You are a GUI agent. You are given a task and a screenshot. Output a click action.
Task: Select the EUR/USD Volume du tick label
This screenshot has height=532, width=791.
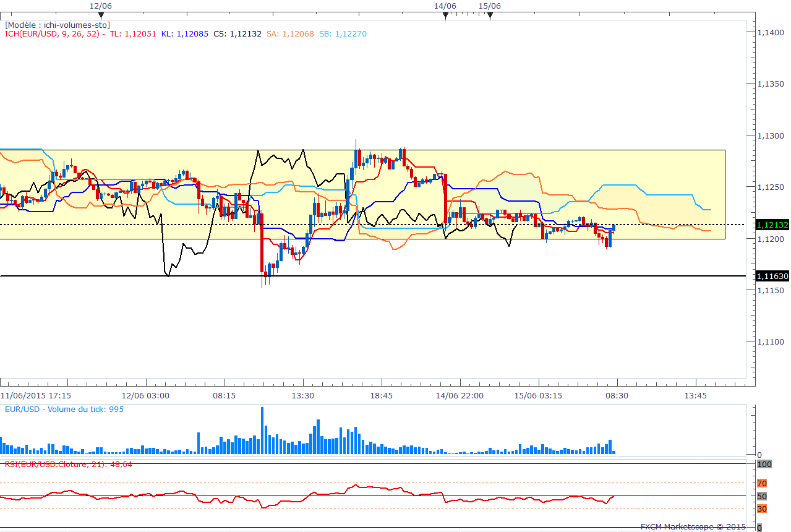pyautogui.click(x=63, y=409)
